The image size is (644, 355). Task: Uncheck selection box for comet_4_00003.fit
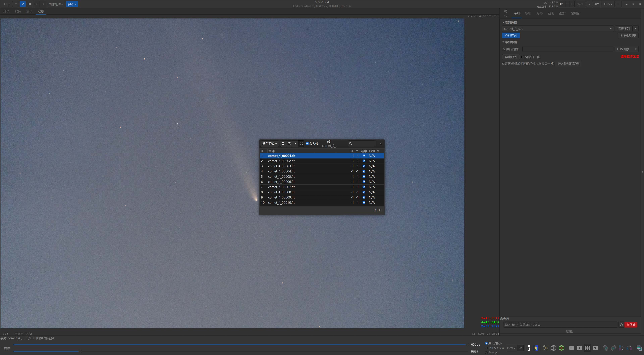click(x=364, y=166)
